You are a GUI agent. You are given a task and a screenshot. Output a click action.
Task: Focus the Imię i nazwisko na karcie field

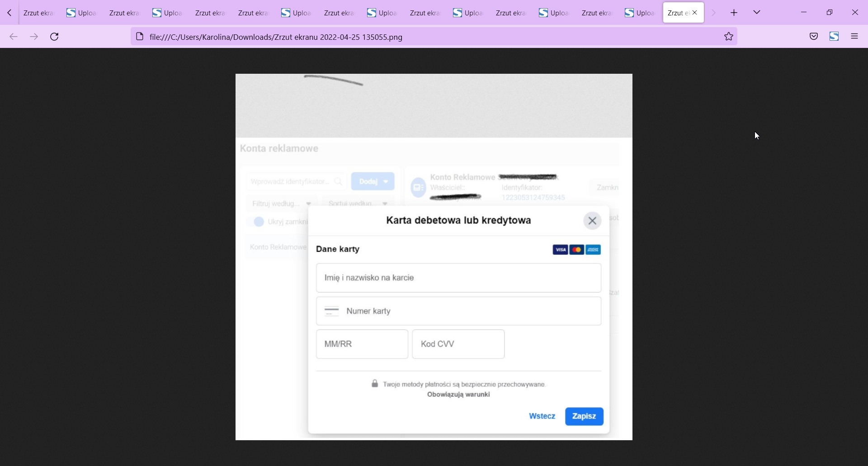458,278
